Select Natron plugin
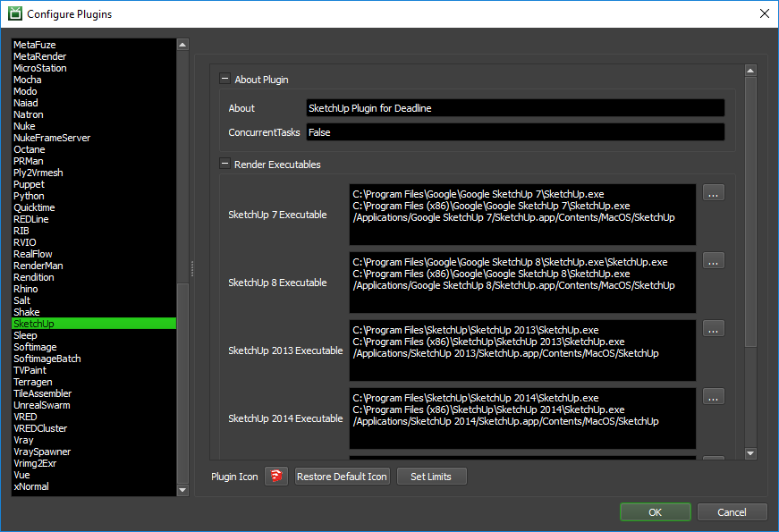 94,114
